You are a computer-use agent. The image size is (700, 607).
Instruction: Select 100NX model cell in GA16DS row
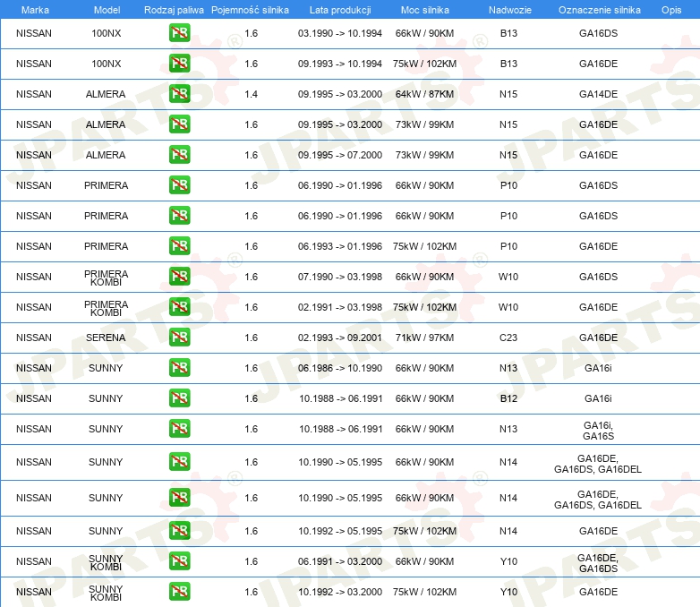tap(107, 33)
